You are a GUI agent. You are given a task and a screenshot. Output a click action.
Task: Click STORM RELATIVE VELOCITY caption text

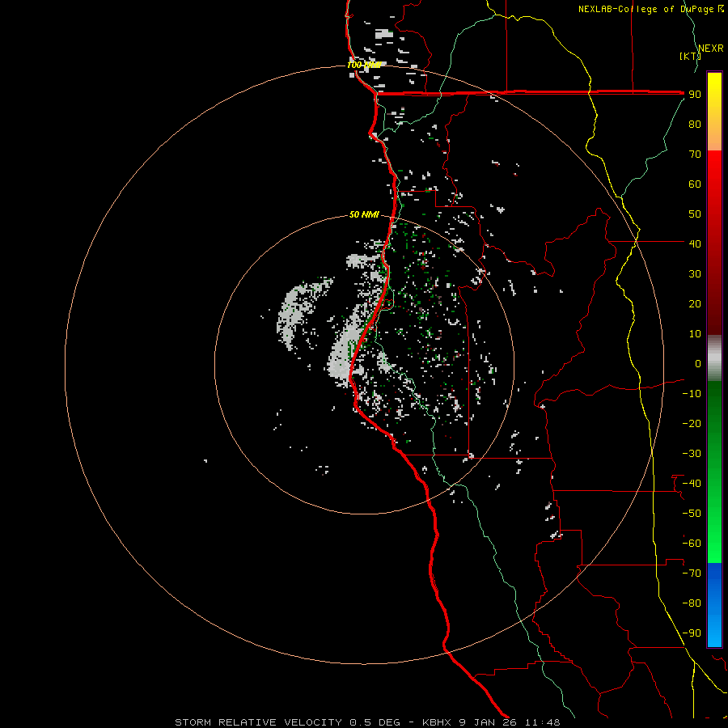click(259, 722)
